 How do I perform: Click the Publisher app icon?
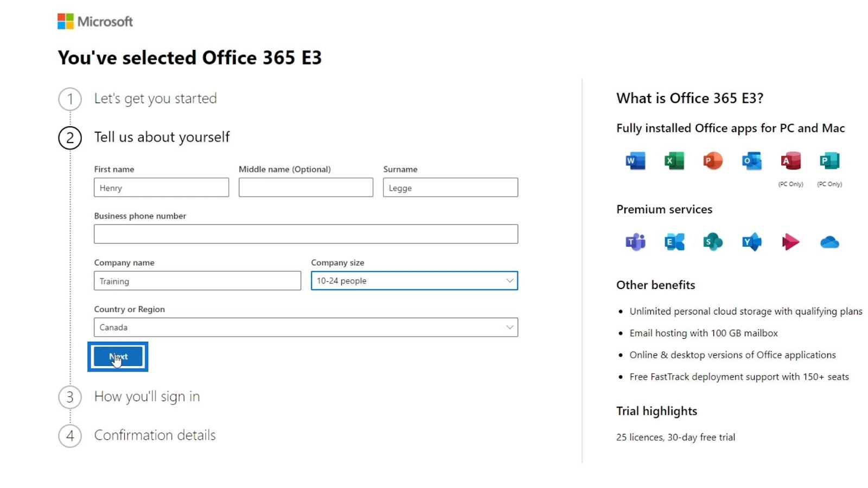829,161
